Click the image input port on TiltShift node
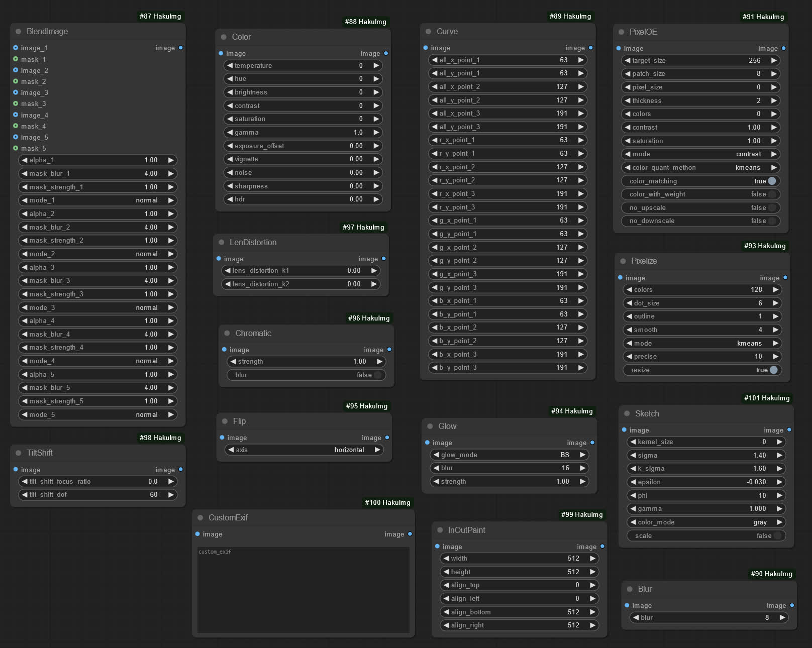The height and width of the screenshot is (648, 812). tap(16, 469)
